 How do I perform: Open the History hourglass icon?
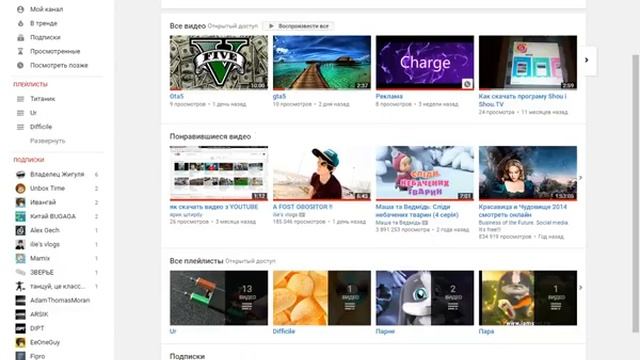coord(20,51)
